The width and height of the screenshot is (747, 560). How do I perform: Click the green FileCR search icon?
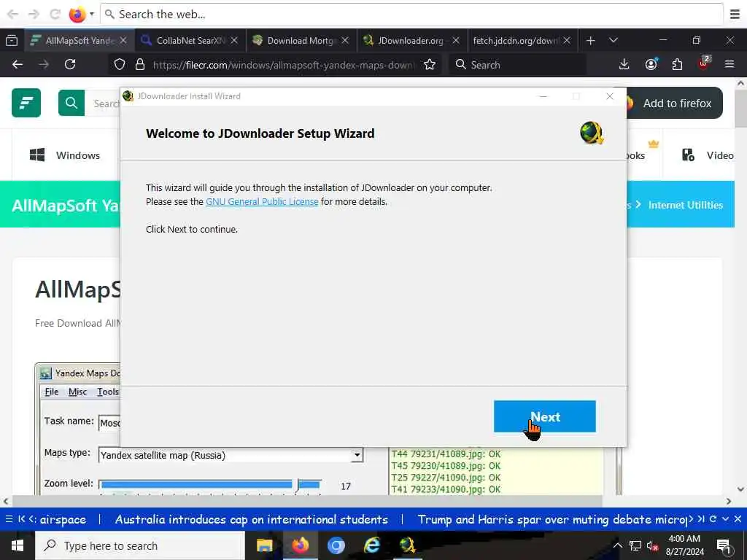point(71,102)
